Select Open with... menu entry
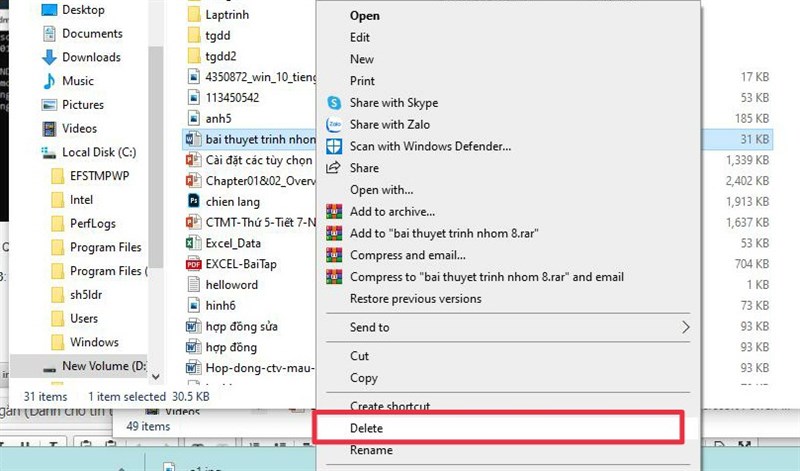 pos(381,190)
